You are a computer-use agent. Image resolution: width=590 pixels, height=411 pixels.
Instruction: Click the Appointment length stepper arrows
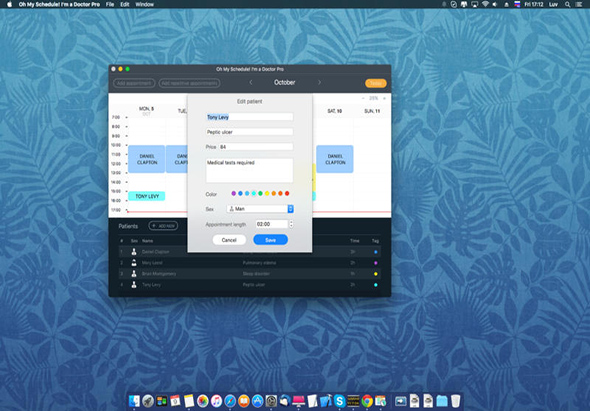click(x=291, y=224)
